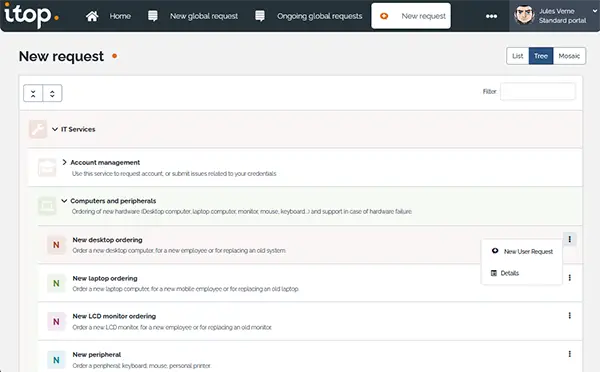Collapse the IT Services node

click(55, 129)
